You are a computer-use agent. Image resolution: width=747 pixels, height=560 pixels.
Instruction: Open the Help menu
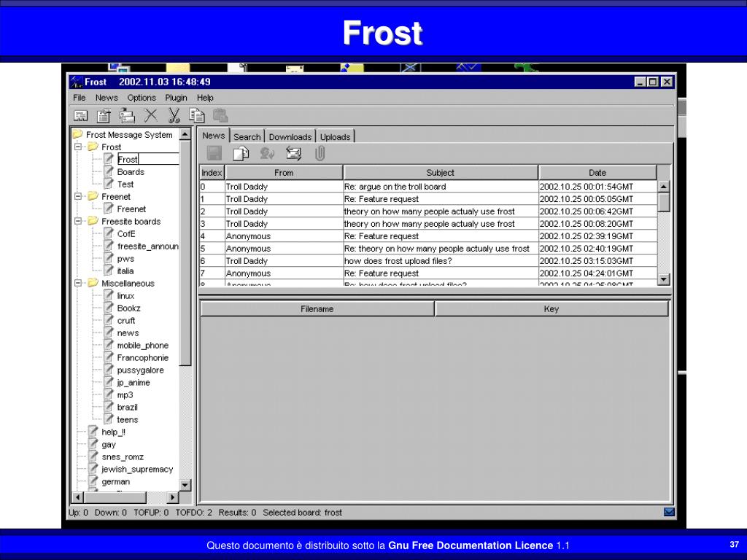tap(205, 98)
